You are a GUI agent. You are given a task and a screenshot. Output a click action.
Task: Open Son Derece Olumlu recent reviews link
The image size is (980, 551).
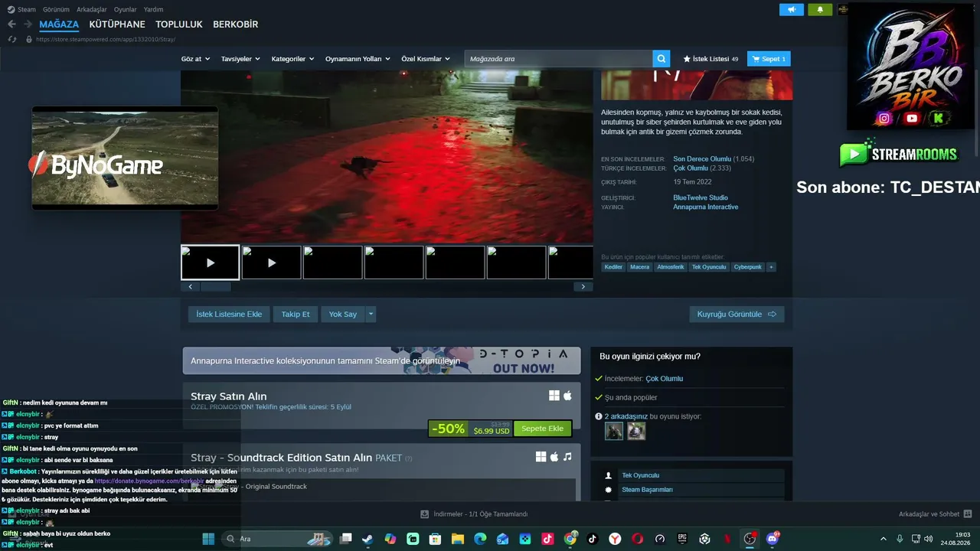point(702,159)
